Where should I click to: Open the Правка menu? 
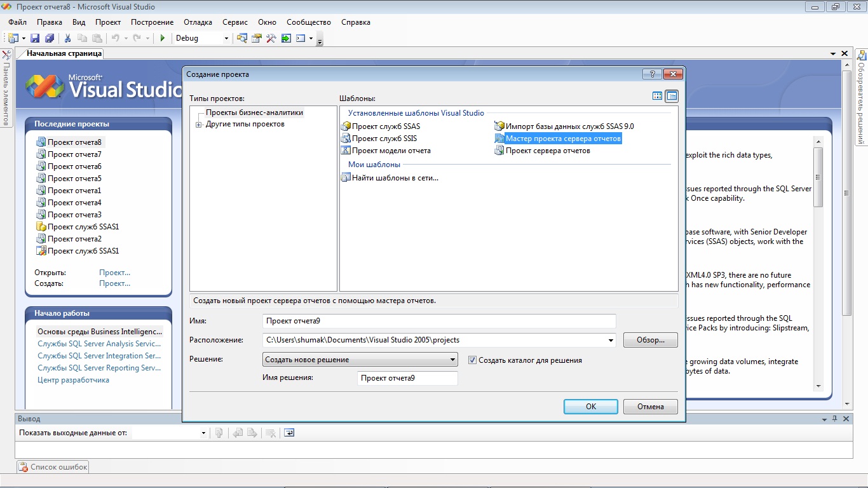(x=50, y=22)
